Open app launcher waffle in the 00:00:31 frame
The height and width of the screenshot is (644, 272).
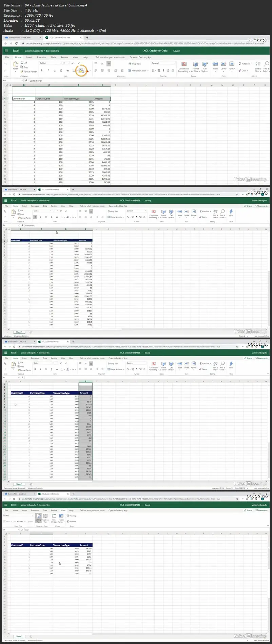[x=6, y=51]
